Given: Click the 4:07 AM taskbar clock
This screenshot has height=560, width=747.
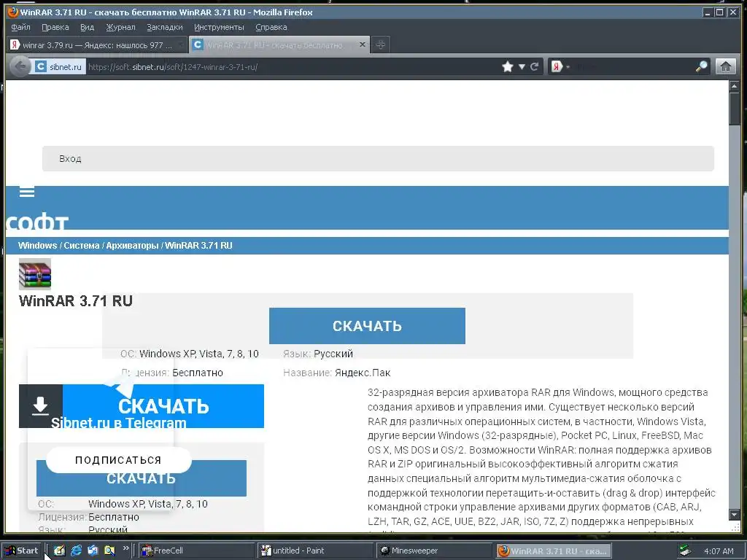Looking at the screenshot, I should (719, 551).
